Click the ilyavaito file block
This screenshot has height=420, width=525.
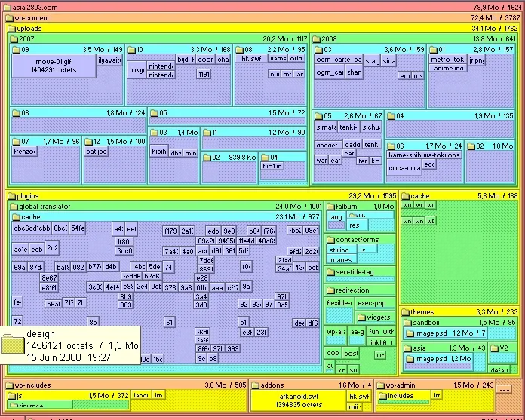(x=109, y=60)
